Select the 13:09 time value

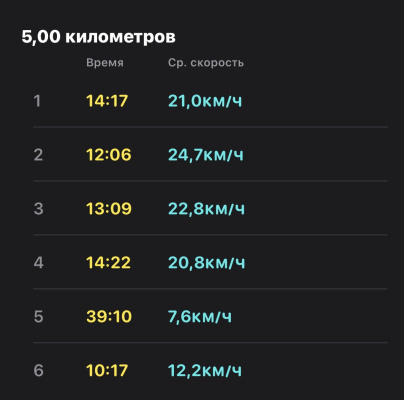[109, 209]
